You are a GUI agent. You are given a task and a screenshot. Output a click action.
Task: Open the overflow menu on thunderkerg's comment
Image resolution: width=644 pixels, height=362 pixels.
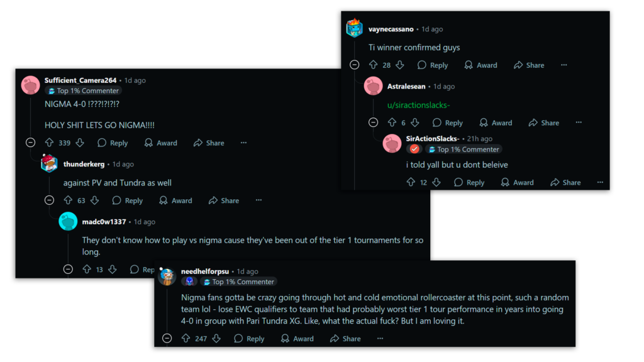[258, 200]
